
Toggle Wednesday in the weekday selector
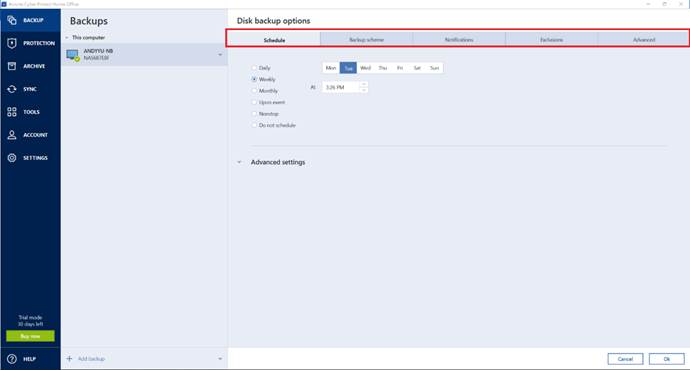pyautogui.click(x=365, y=68)
